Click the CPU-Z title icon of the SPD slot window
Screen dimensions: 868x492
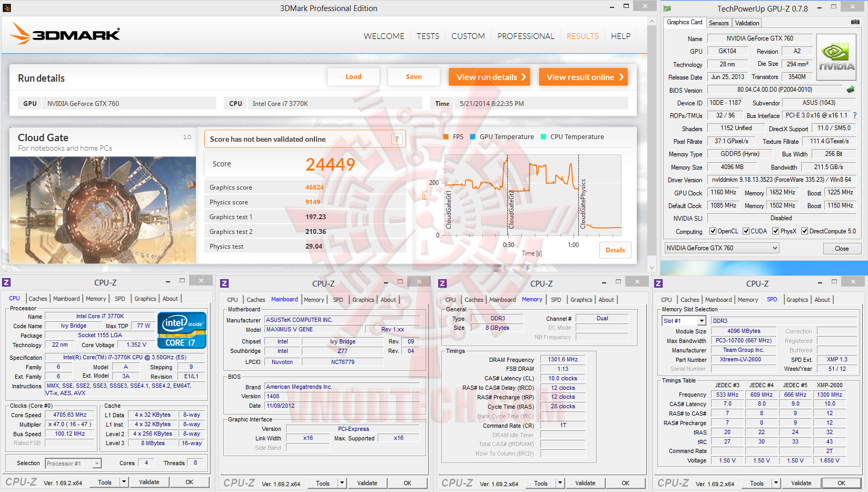[x=658, y=283]
